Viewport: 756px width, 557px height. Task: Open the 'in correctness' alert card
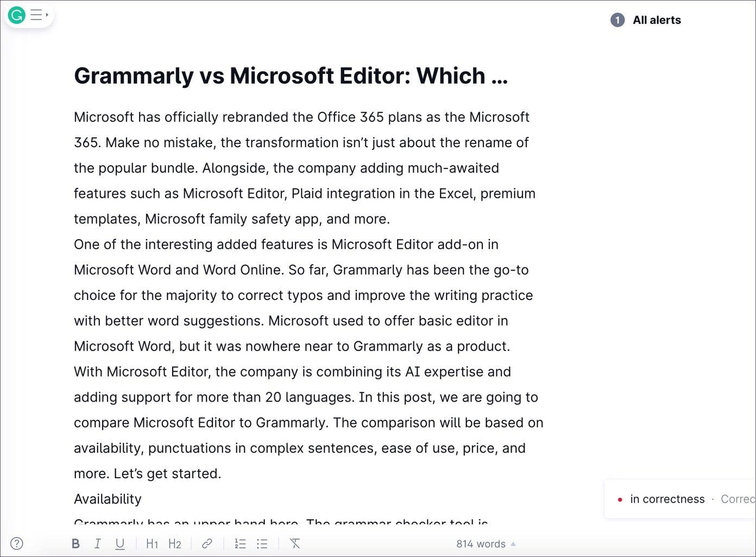[680, 499]
